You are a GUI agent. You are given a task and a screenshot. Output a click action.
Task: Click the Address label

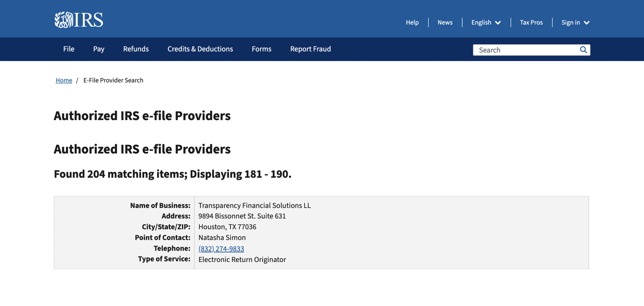[176, 216]
